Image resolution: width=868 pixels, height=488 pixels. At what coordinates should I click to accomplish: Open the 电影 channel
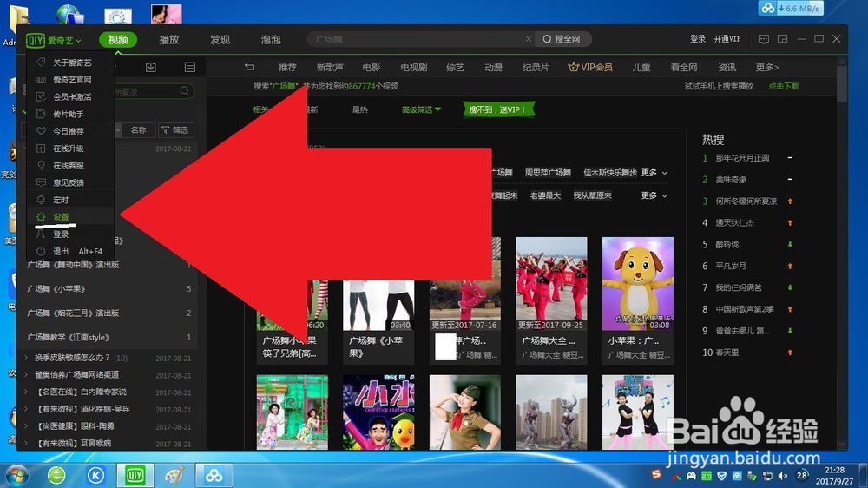point(372,68)
